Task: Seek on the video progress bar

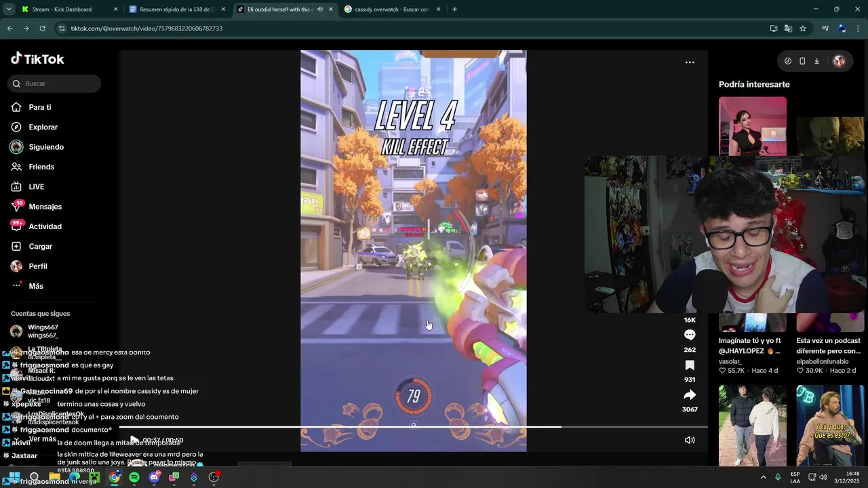Action: tap(414, 427)
